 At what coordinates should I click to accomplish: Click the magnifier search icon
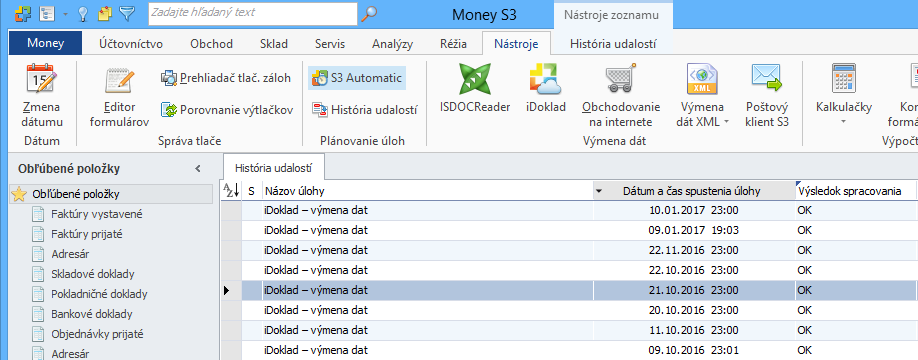[369, 13]
